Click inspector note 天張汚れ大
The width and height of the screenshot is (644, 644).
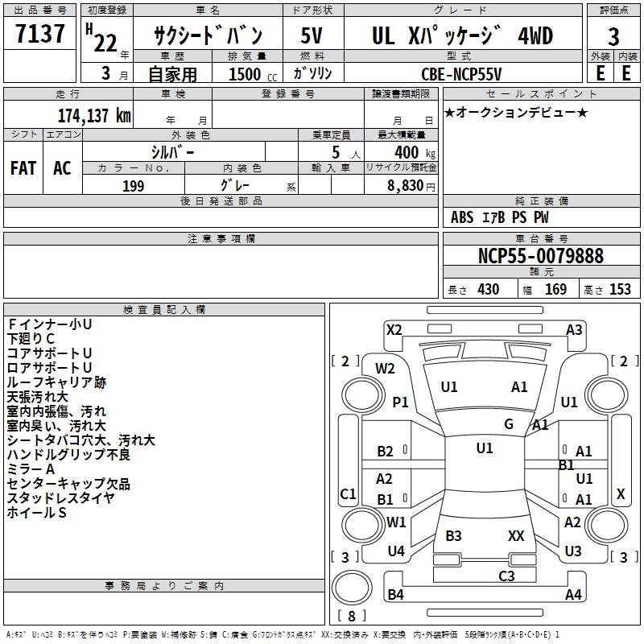(x=37, y=397)
